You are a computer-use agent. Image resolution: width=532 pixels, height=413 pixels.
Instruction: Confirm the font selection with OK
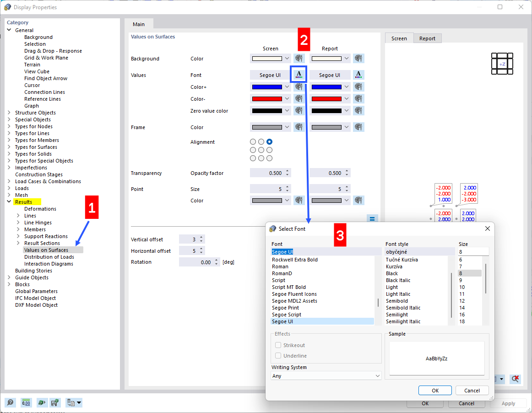[434, 390]
